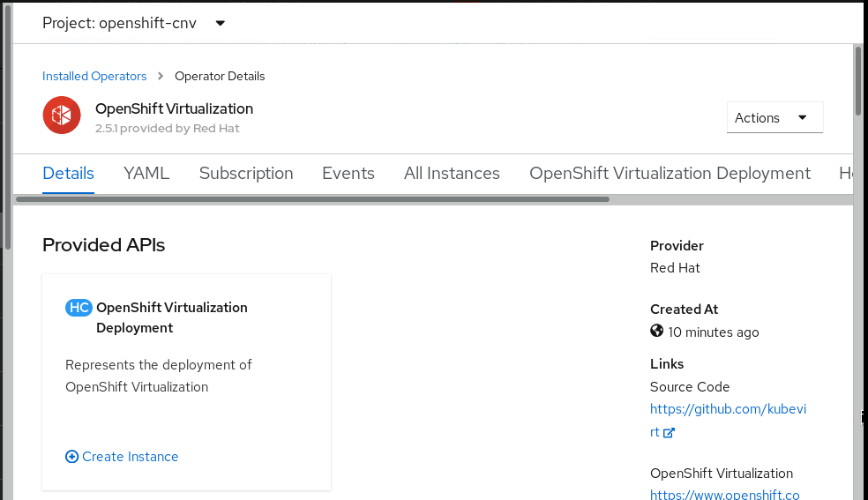
Task: Select the Details tab
Action: pos(68,174)
